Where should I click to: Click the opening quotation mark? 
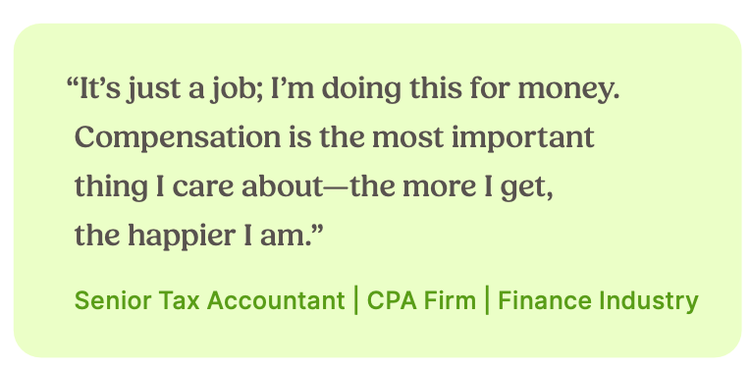pyautogui.click(x=72, y=83)
